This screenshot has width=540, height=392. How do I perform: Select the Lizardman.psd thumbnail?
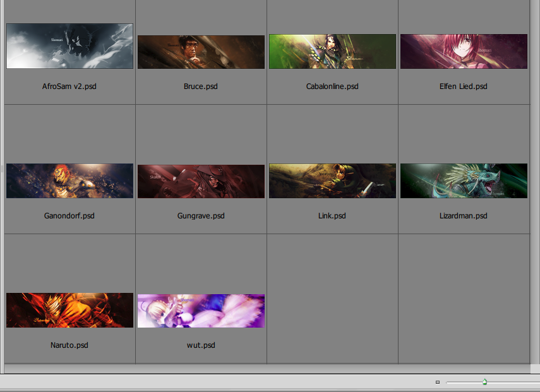click(x=464, y=181)
